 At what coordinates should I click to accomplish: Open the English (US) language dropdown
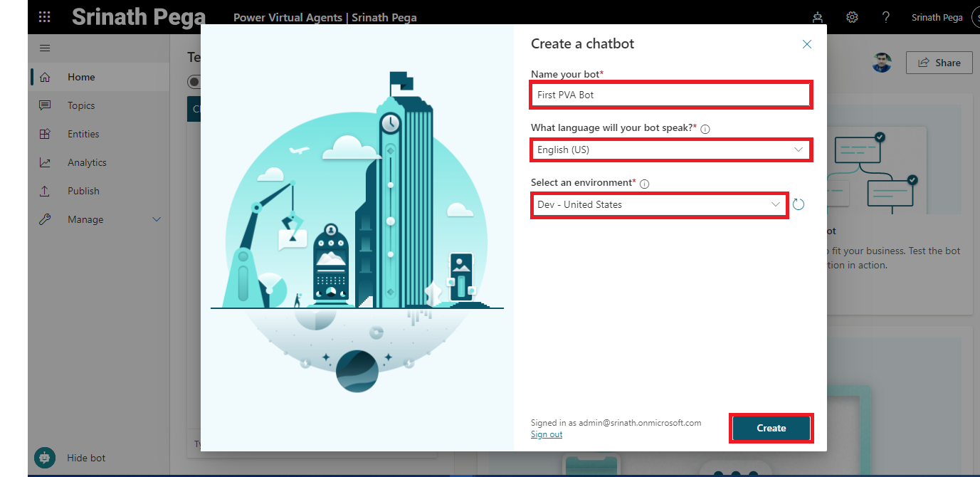coord(670,150)
